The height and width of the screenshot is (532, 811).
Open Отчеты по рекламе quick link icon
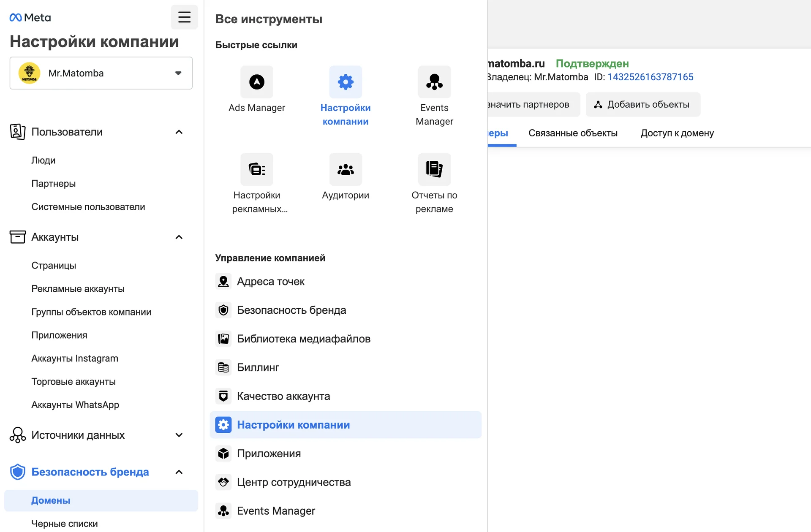434,169
